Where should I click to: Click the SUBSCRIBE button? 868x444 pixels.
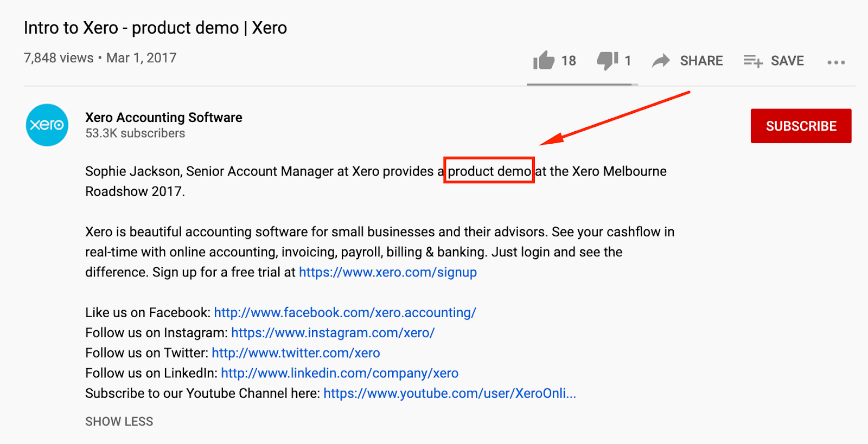[x=801, y=126]
